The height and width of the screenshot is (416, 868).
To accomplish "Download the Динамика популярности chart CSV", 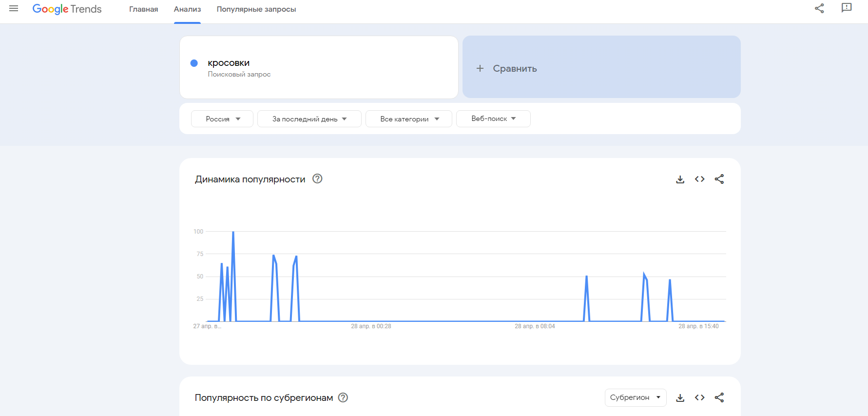I will click(x=680, y=179).
